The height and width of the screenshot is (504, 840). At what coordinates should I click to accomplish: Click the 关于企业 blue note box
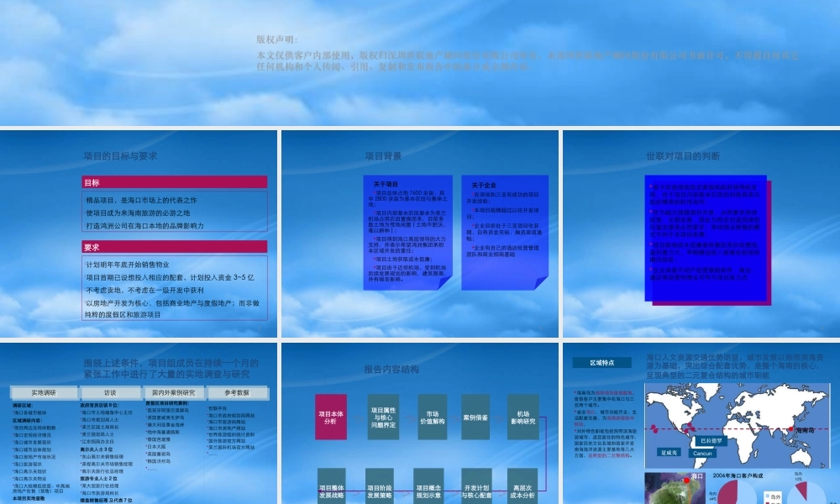click(505, 233)
